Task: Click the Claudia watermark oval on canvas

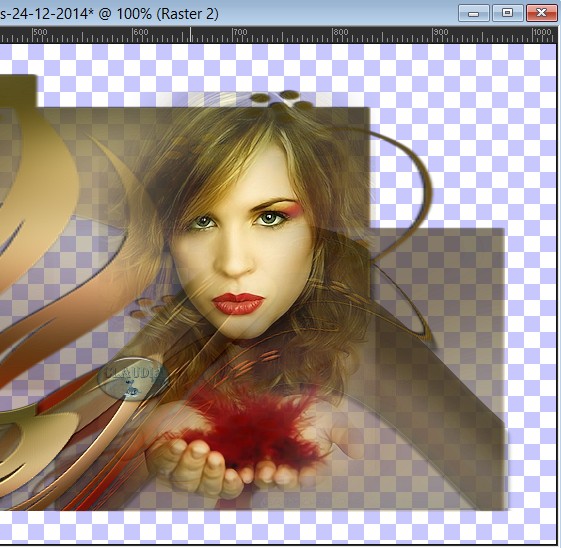Action: [133, 378]
